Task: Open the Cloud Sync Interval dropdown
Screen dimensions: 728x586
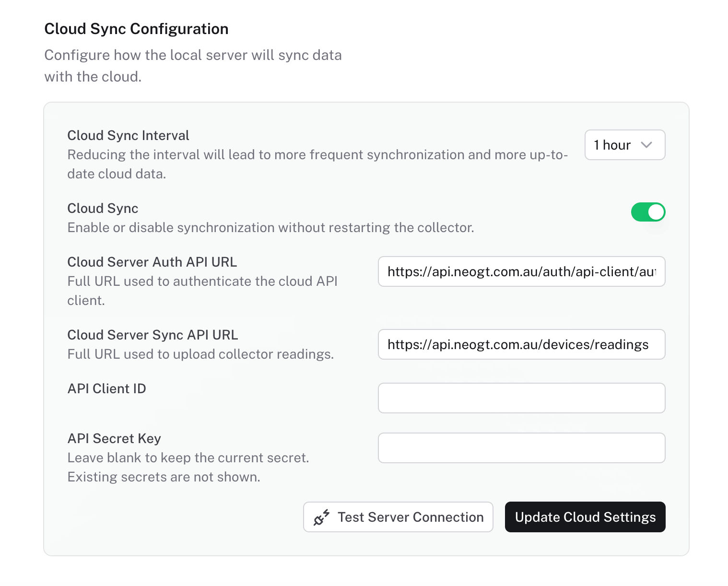Action: pos(625,145)
